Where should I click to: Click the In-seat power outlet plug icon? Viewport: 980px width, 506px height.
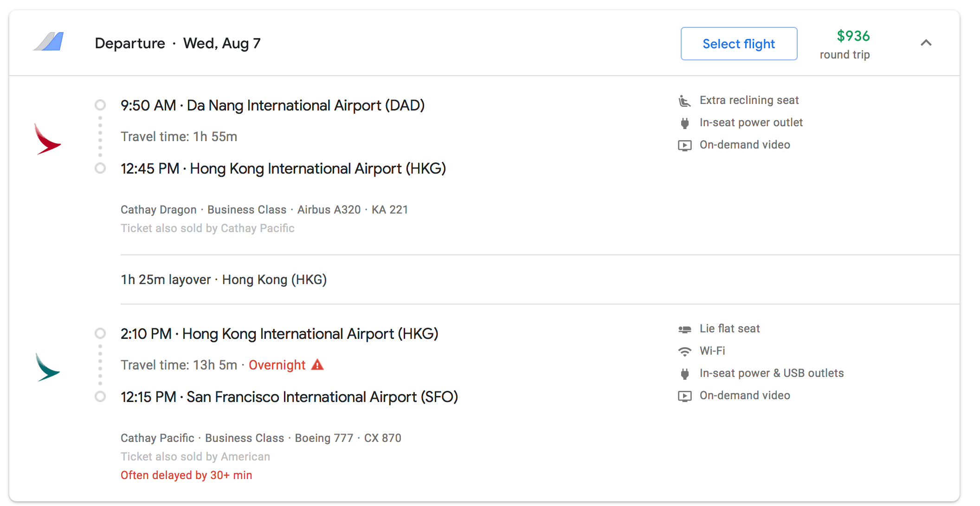684,123
